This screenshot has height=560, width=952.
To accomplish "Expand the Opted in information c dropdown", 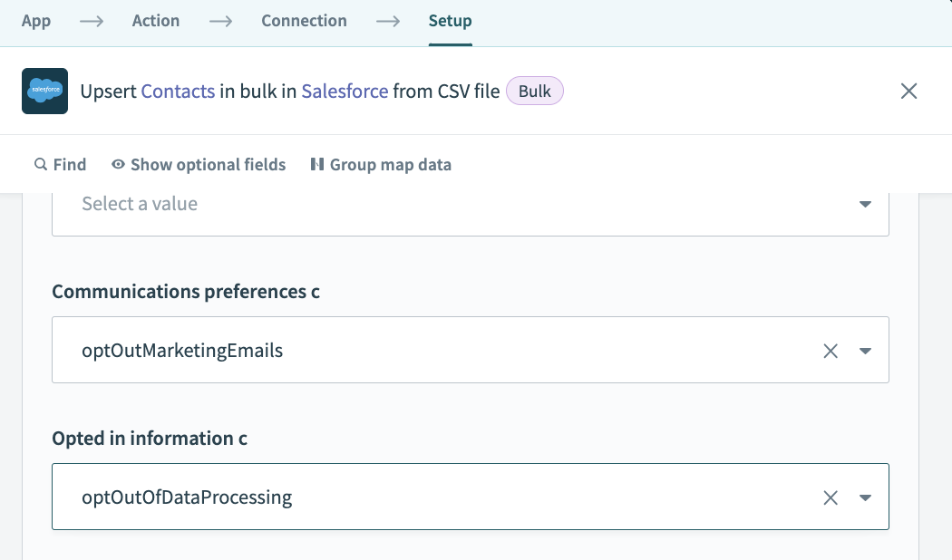I will point(865,497).
